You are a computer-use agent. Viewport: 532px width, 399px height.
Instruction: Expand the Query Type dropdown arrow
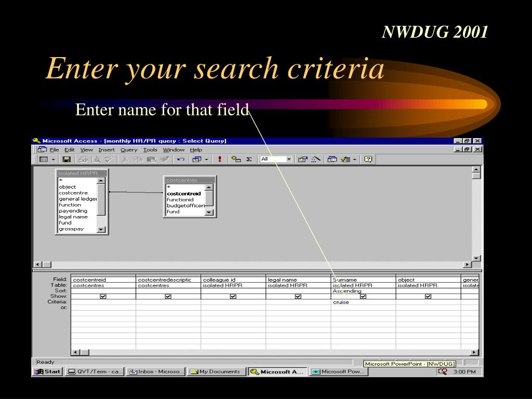(x=206, y=159)
